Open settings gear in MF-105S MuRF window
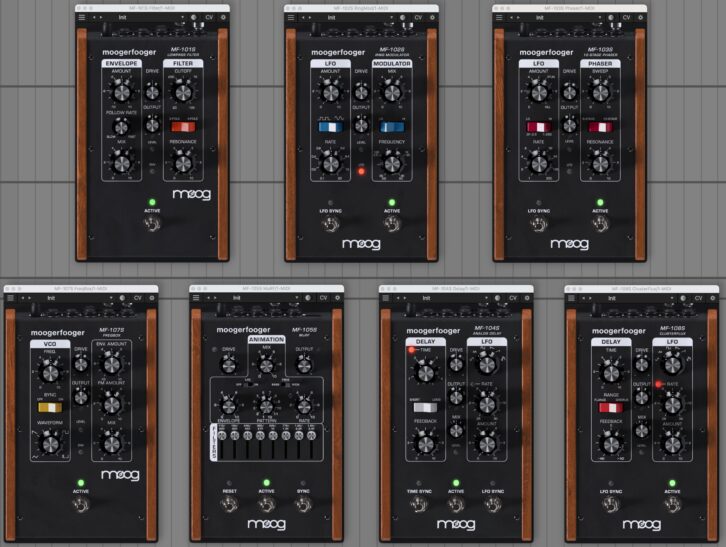This screenshot has width=726, height=547. tap(338, 297)
